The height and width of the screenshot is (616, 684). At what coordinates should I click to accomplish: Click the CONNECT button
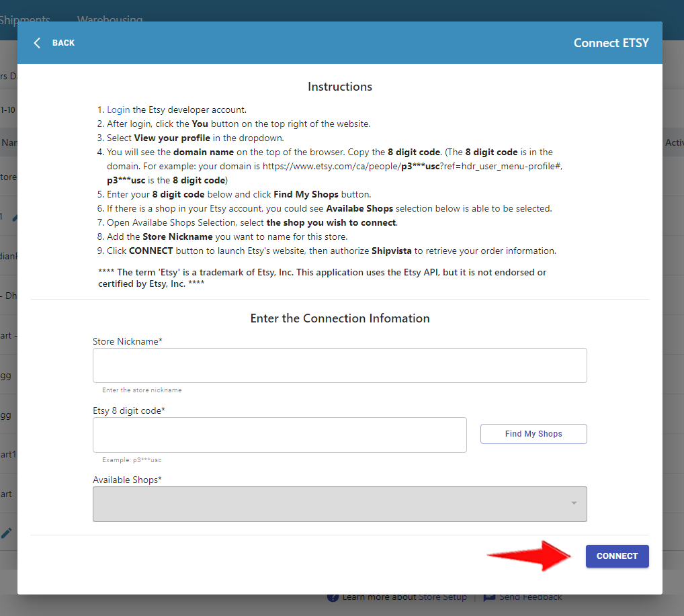617,556
